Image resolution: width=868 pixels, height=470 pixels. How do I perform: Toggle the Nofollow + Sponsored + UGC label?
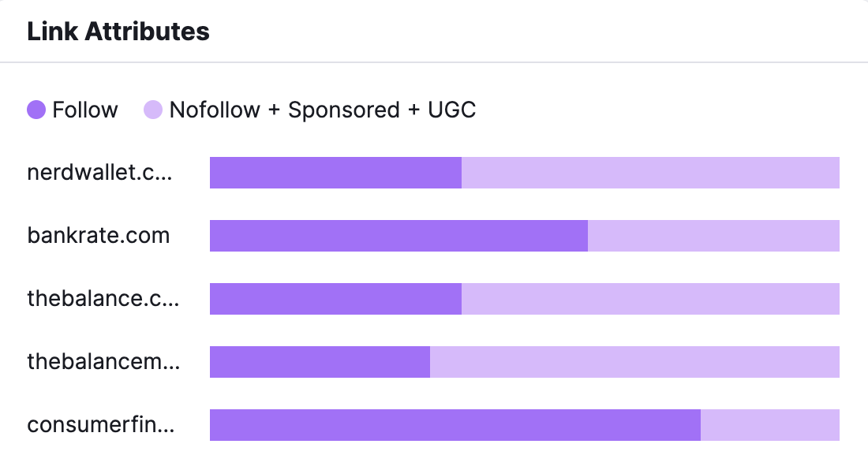click(323, 110)
